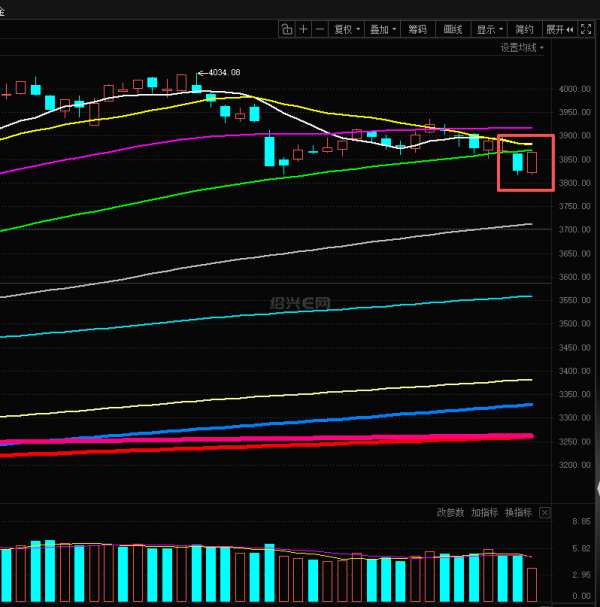Click the 4034.08 high price label
Viewport: 600px width, 607px height.
(x=224, y=72)
